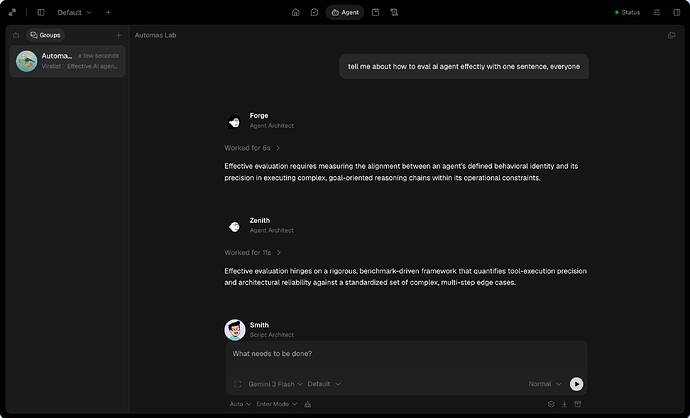The height and width of the screenshot is (418, 690).
Task: Create a new group with the sidebar plus icon
Action: tap(118, 35)
